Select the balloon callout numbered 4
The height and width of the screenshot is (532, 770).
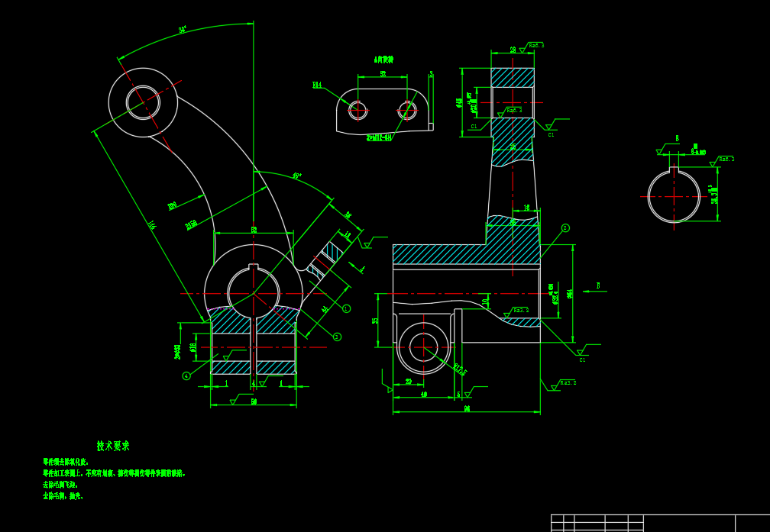186,376
